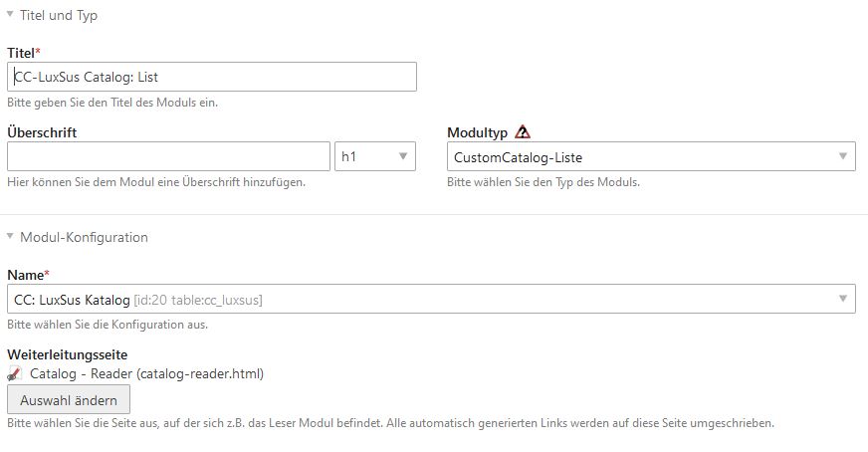
Task: Click the Modultyp label text
Action: [x=478, y=131]
